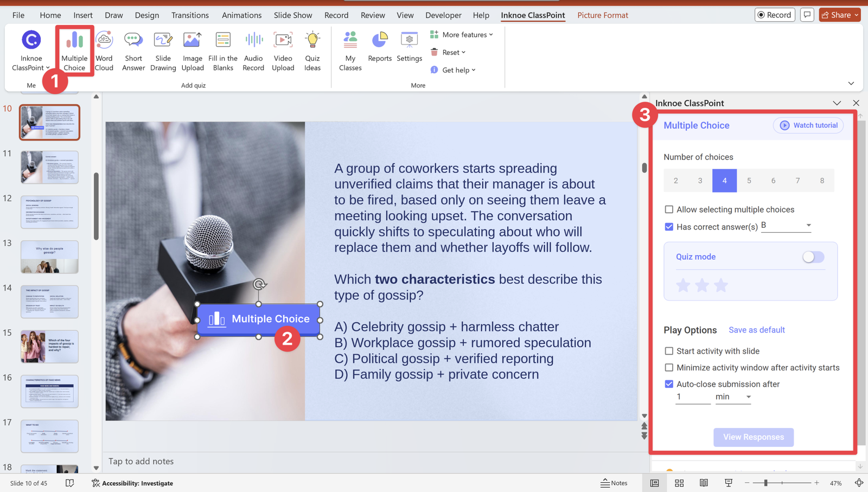The width and height of the screenshot is (868, 492).
Task: Switch to the Transitions ribbon tab
Action: pos(190,15)
